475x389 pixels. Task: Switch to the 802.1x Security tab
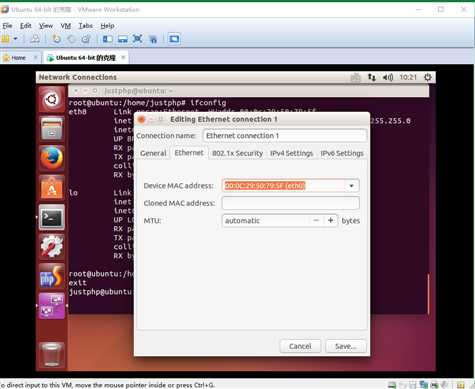coord(237,153)
